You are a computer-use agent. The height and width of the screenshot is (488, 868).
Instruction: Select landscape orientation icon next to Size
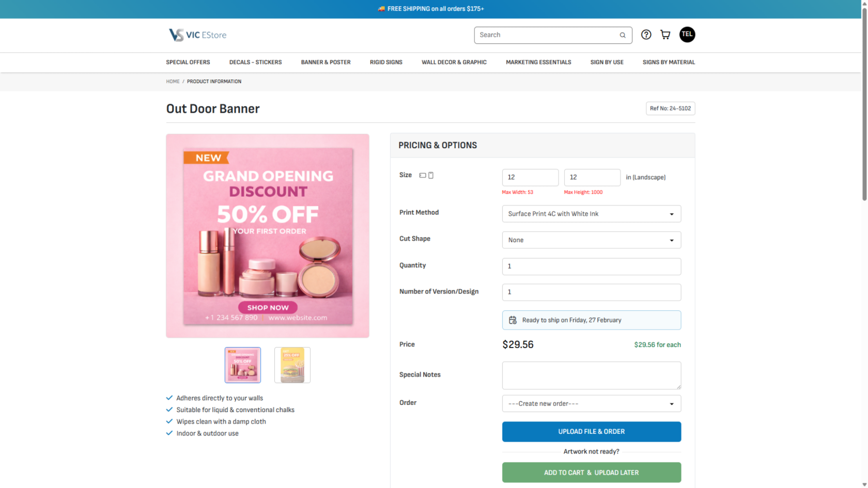423,176
